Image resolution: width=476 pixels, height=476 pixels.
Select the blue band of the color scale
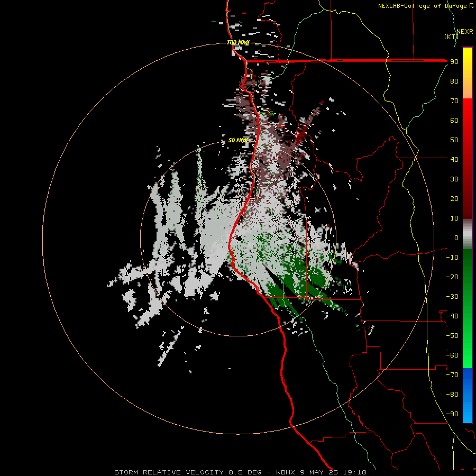pos(467,396)
